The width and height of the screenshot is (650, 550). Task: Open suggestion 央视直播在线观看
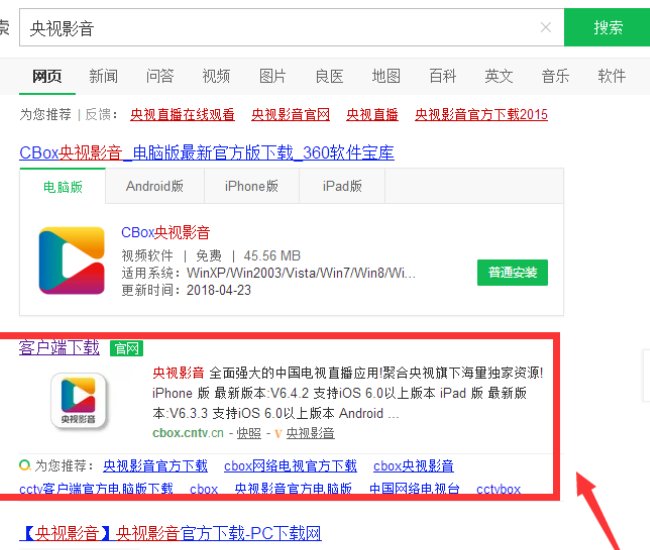click(182, 114)
